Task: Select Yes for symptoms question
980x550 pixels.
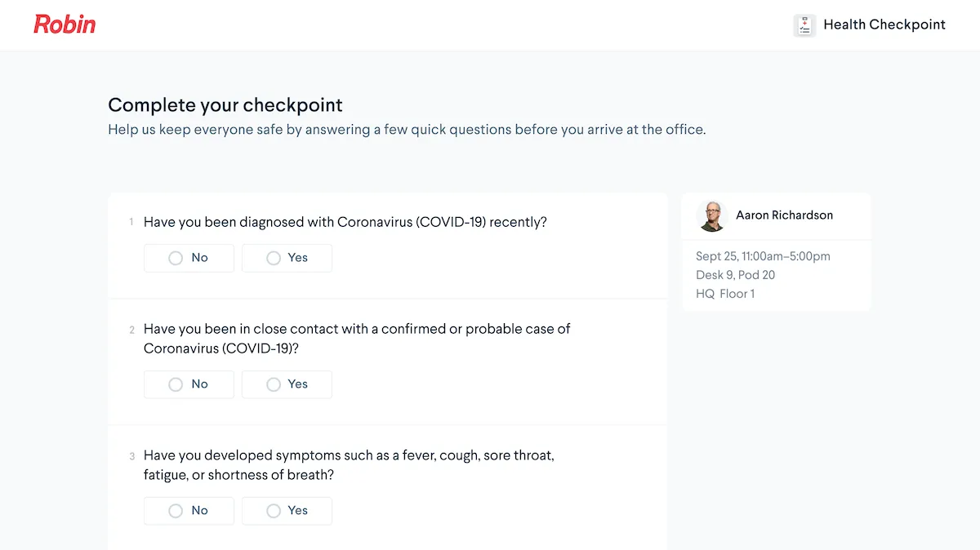Action: 287,511
